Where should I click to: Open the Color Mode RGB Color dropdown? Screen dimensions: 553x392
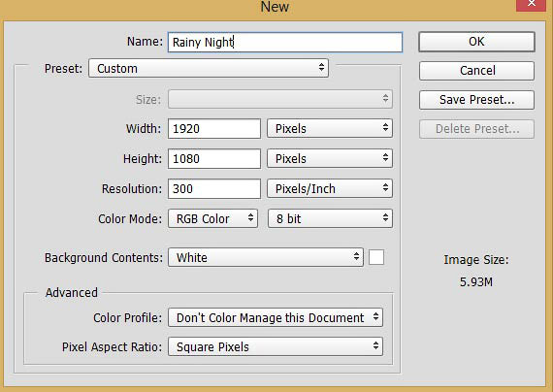pyautogui.click(x=213, y=218)
